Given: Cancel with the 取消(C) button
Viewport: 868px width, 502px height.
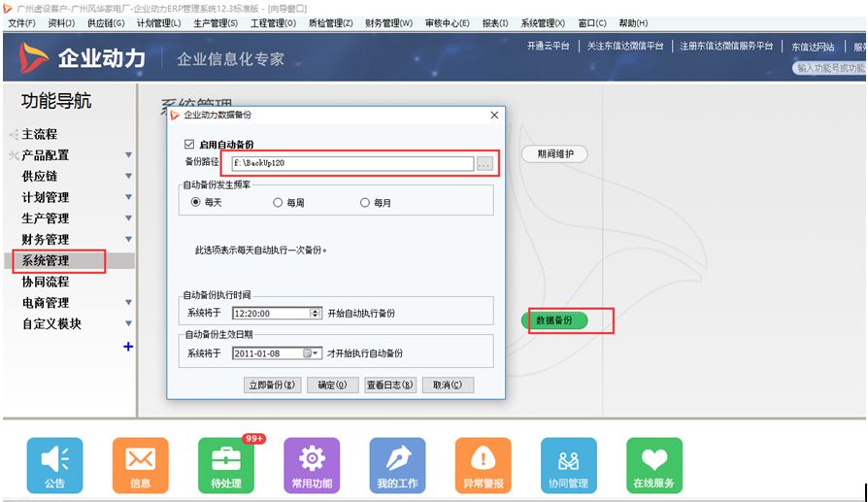Looking at the screenshot, I should 448,385.
